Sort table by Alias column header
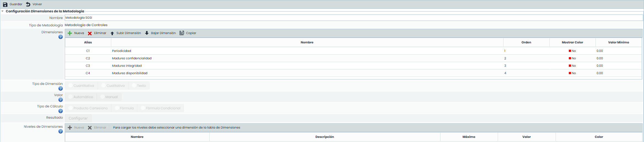 88,42
